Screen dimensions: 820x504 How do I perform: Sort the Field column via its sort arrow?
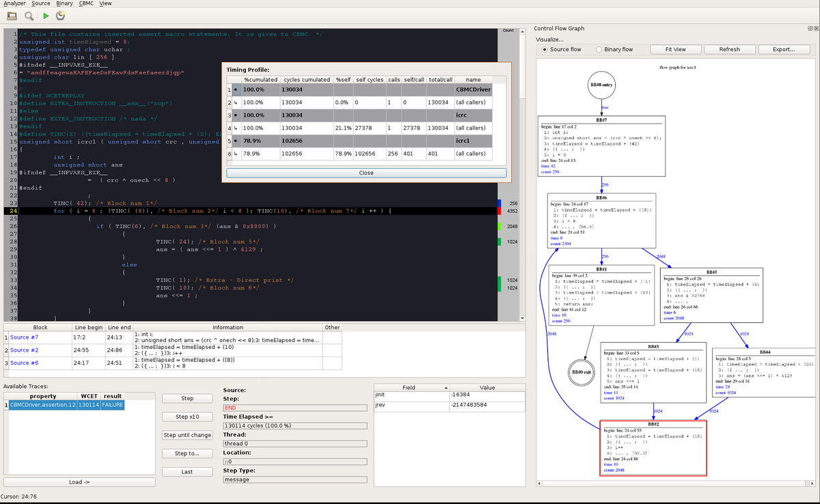pyautogui.click(x=446, y=387)
